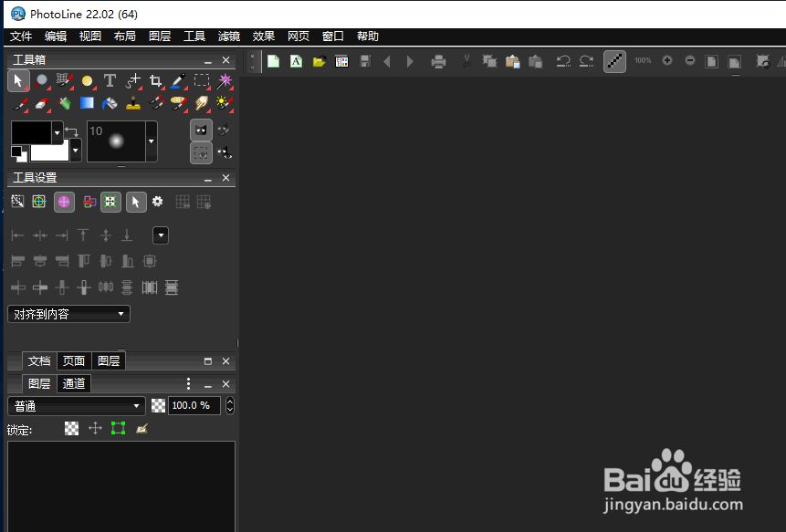Select the Eraser tool
Viewport: 786px width, 532px height.
(42, 104)
